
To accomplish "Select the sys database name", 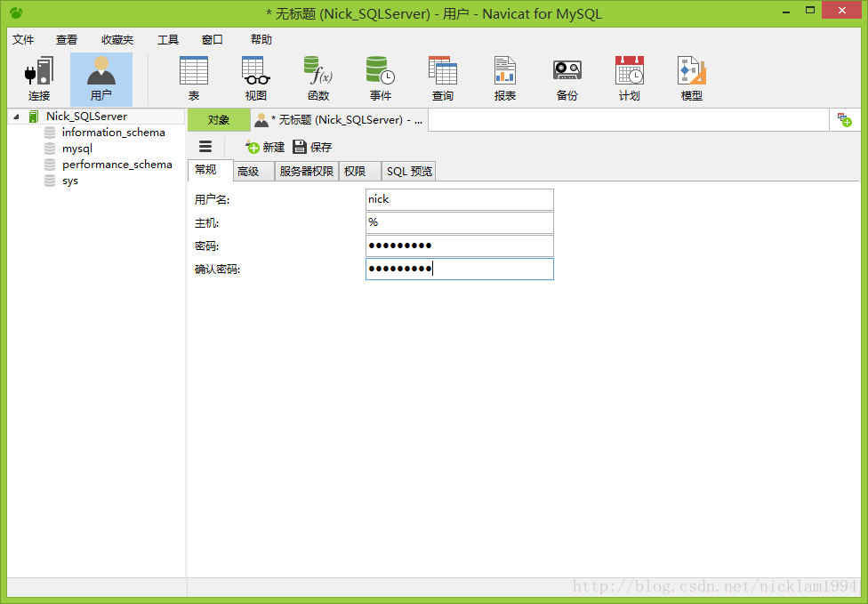I will tap(69, 181).
